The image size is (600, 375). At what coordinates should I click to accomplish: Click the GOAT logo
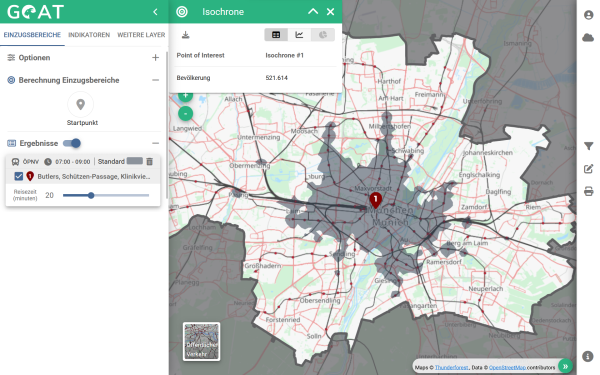36,12
